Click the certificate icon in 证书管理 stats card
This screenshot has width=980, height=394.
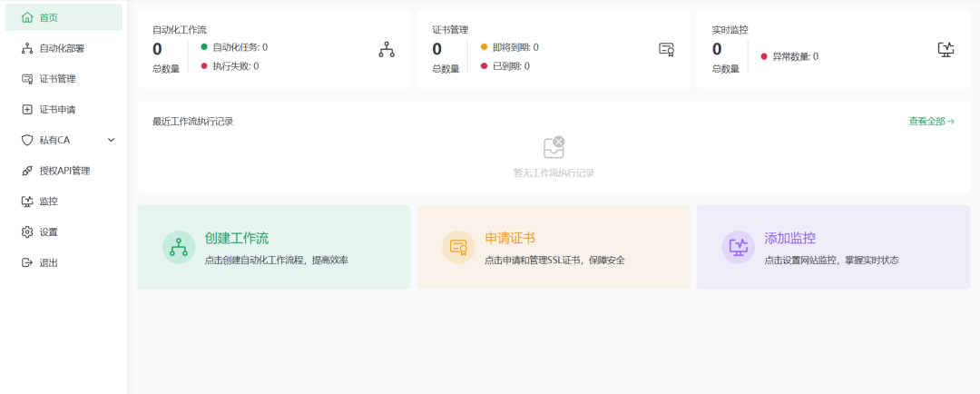[x=667, y=49]
